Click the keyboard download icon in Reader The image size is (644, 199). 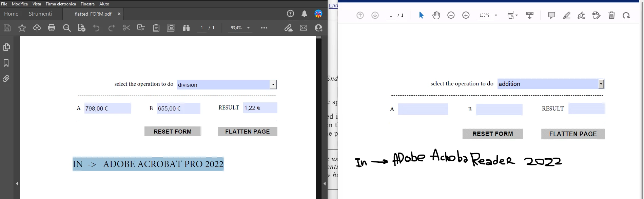(530, 15)
